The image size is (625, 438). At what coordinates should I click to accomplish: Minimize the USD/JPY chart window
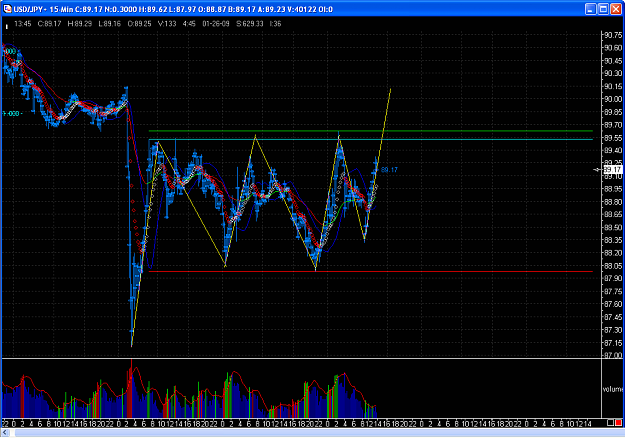pos(590,9)
